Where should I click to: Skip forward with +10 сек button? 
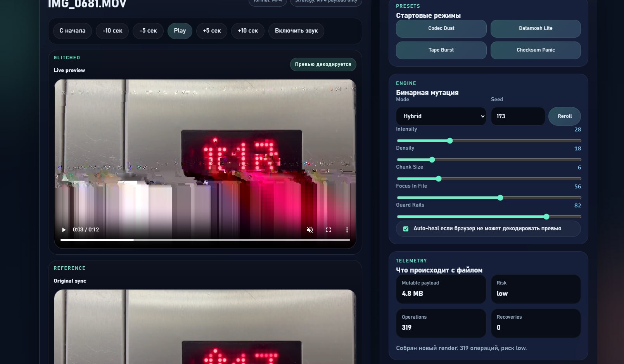248,31
